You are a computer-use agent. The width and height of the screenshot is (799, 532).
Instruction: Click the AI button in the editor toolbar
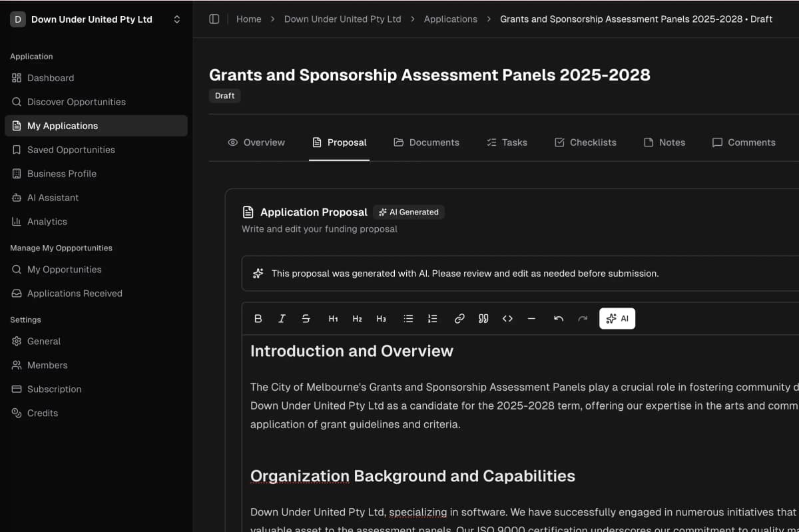click(x=617, y=319)
